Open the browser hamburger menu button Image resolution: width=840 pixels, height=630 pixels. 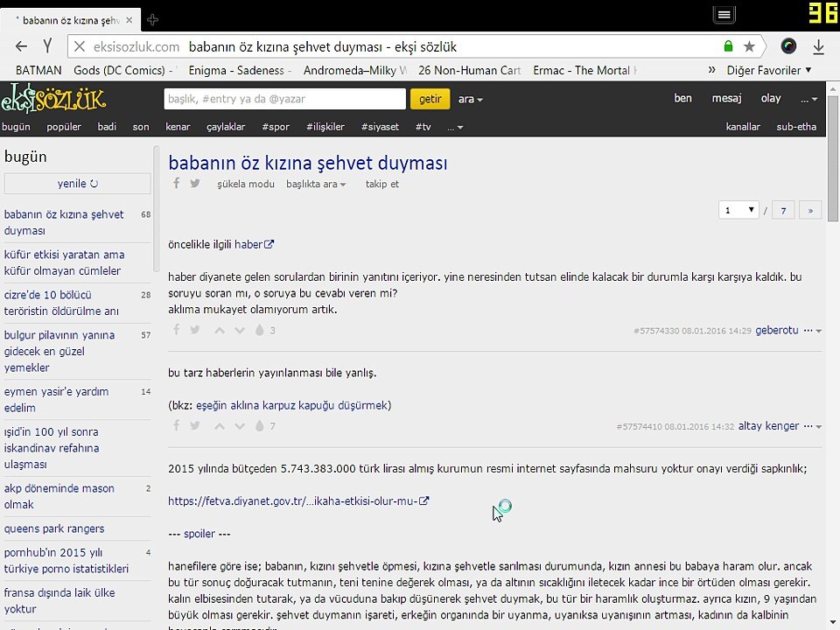pyautogui.click(x=724, y=15)
